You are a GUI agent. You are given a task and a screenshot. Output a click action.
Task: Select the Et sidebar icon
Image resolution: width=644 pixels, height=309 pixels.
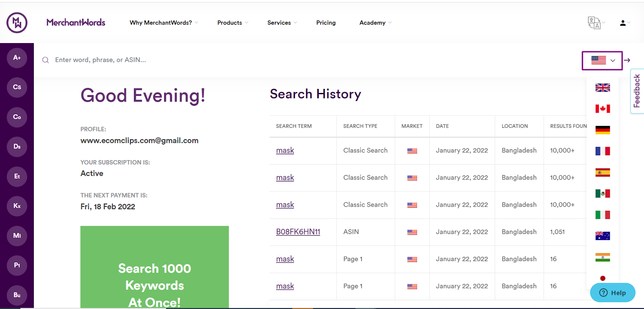click(x=17, y=176)
